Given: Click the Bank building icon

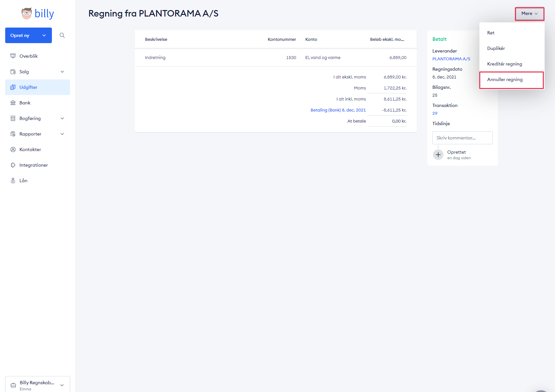Looking at the screenshot, I should point(13,103).
